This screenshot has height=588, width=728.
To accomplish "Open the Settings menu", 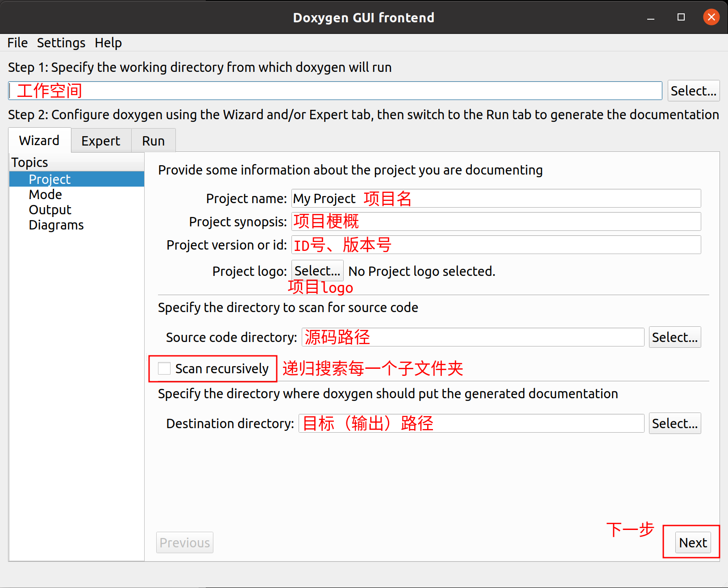I will click(x=61, y=42).
